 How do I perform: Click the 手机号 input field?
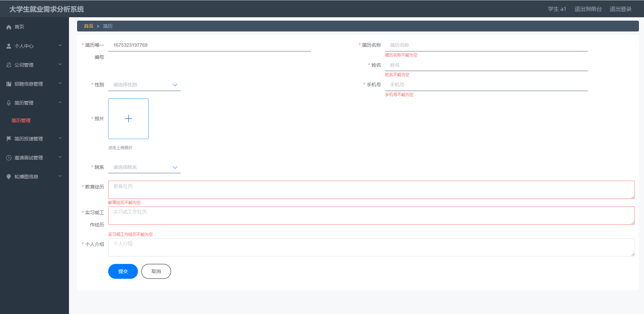coord(486,85)
